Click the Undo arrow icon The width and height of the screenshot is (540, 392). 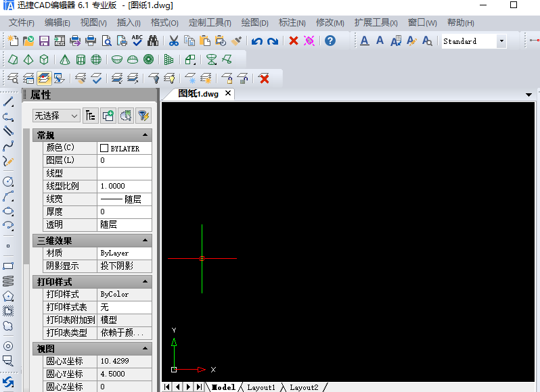[x=257, y=41]
